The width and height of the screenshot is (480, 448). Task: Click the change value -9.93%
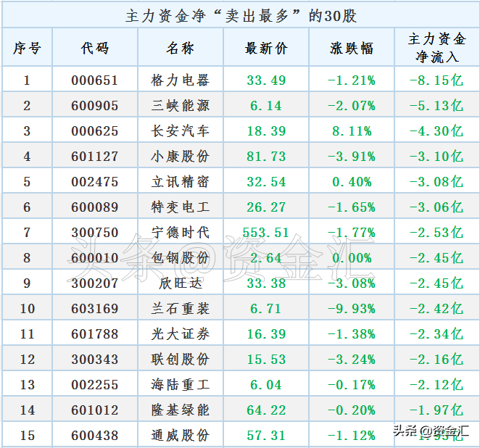click(x=352, y=309)
